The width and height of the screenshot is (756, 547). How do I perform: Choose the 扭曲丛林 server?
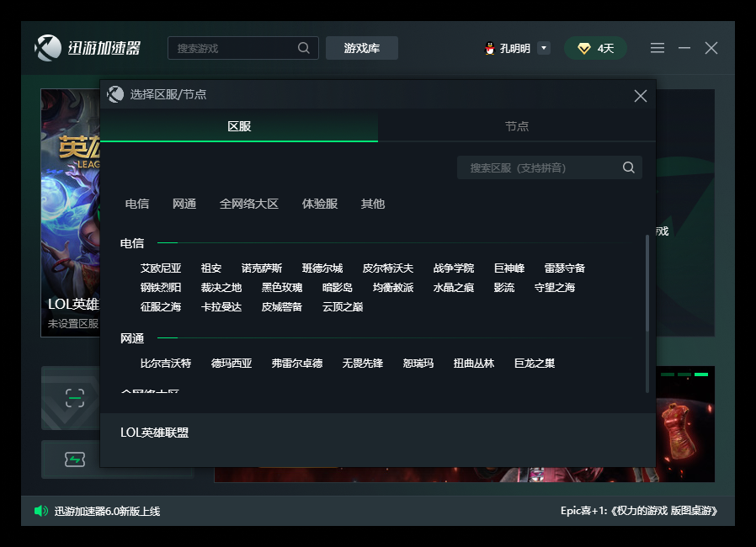(474, 364)
